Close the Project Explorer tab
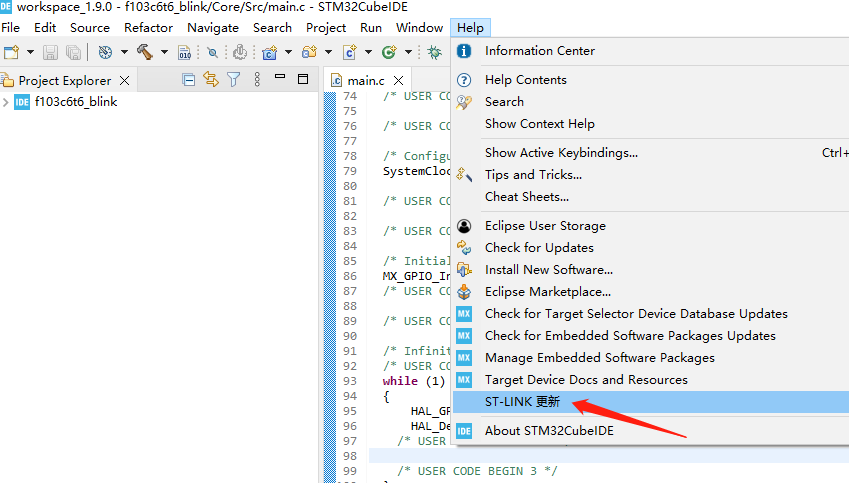 (125, 81)
